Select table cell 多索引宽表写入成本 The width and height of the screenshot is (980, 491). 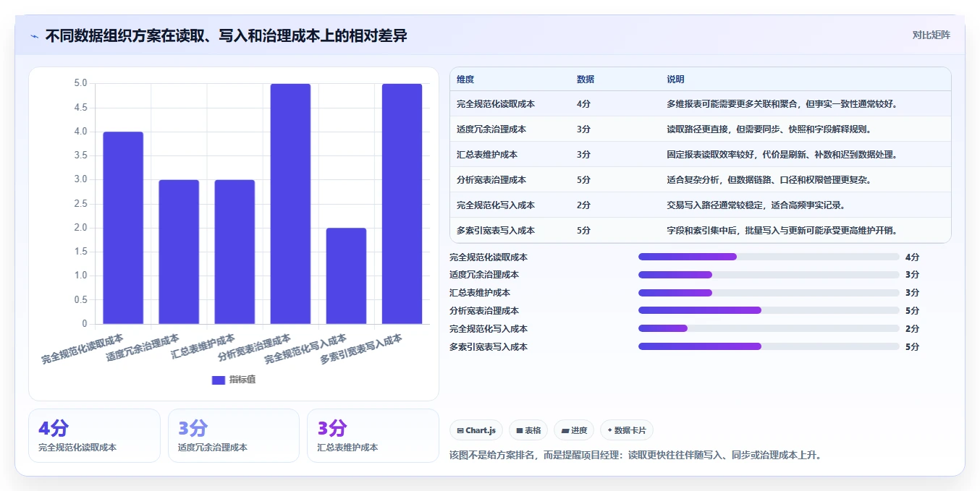click(x=496, y=231)
